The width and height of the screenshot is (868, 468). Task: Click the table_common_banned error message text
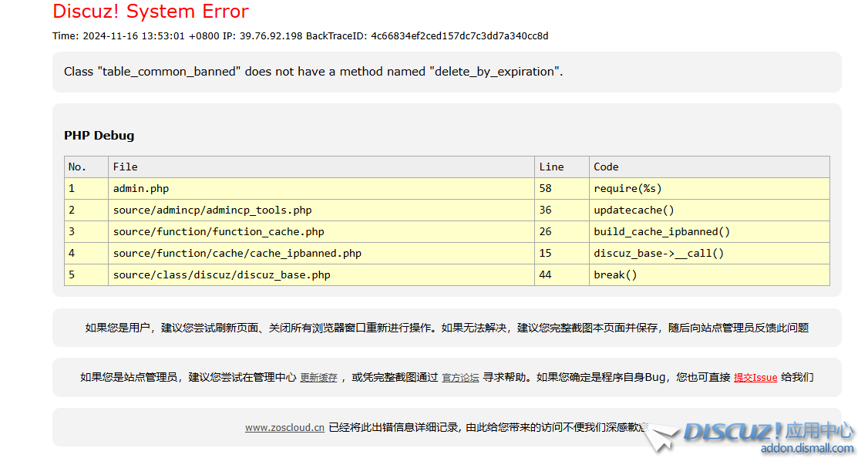coord(313,72)
